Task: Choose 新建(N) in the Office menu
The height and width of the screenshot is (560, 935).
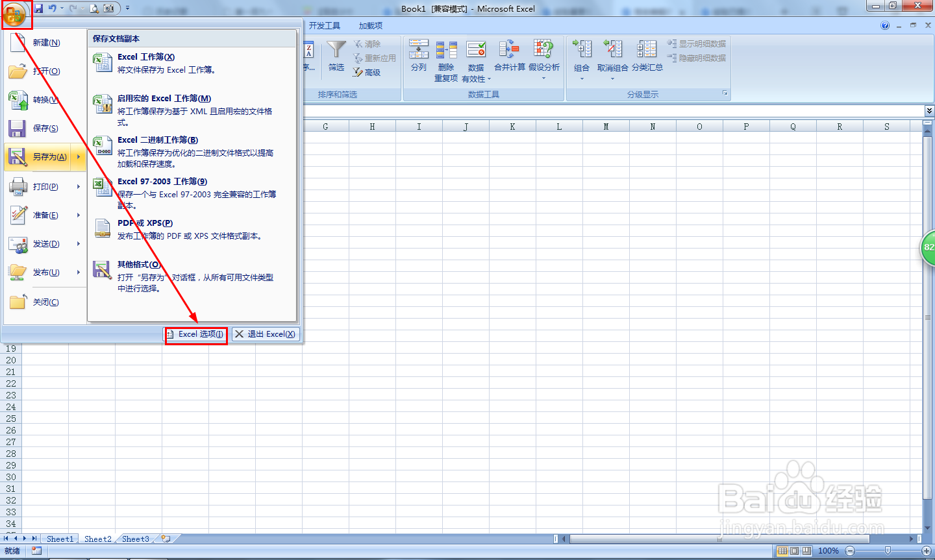Action: tap(45, 43)
